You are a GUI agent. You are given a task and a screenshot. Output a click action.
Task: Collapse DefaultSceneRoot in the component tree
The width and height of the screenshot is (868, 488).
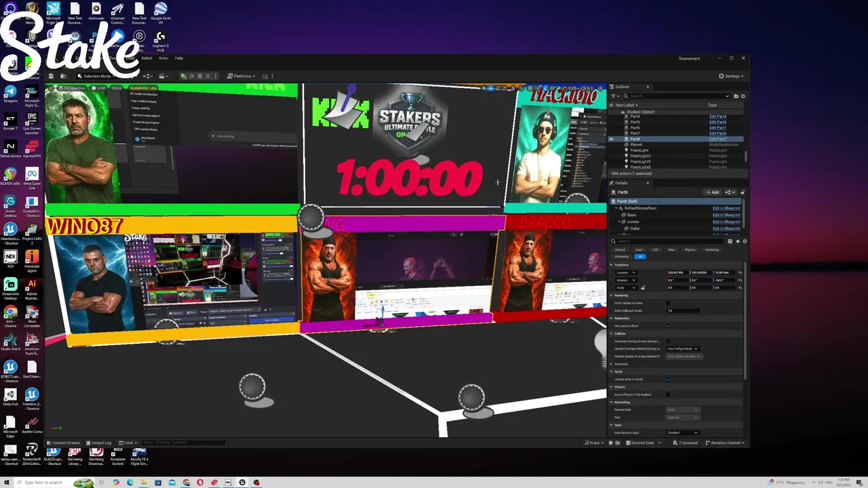[x=616, y=208]
